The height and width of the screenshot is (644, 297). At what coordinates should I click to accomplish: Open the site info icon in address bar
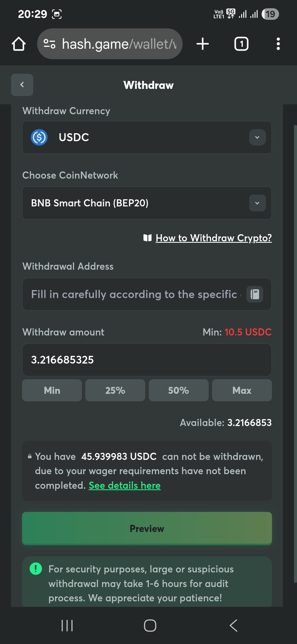[50, 44]
